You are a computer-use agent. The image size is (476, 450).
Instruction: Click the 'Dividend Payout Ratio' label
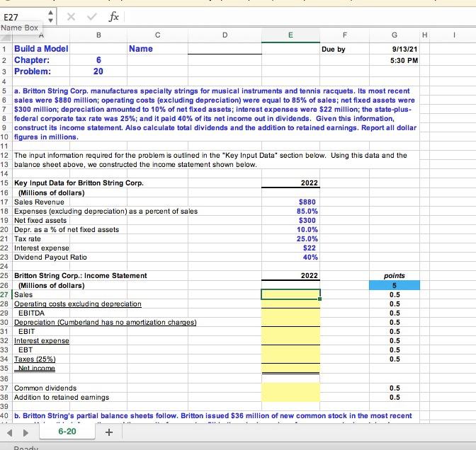[x=50, y=257]
